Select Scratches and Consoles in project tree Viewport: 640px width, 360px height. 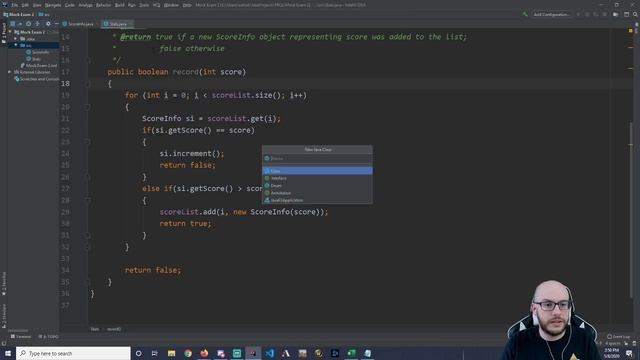coord(37,79)
